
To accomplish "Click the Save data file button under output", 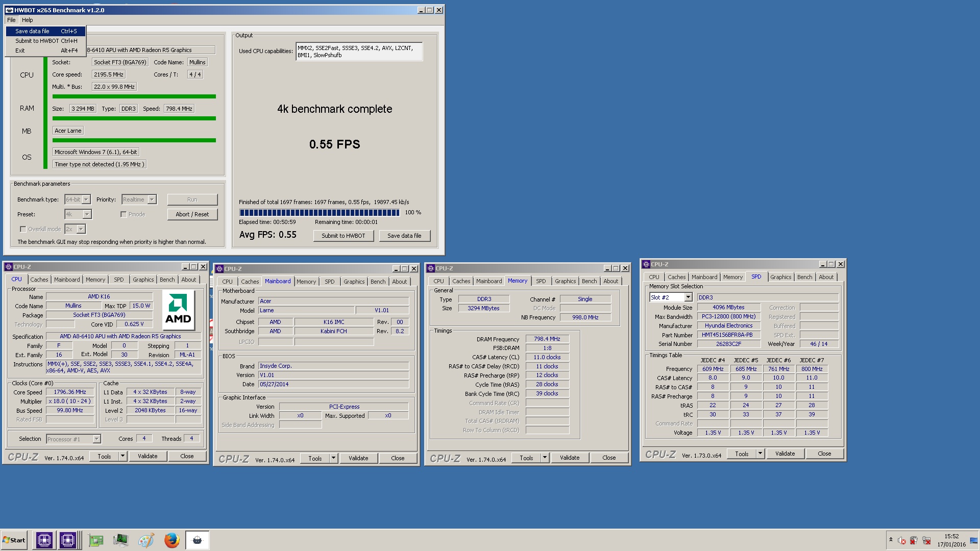I will point(404,236).
